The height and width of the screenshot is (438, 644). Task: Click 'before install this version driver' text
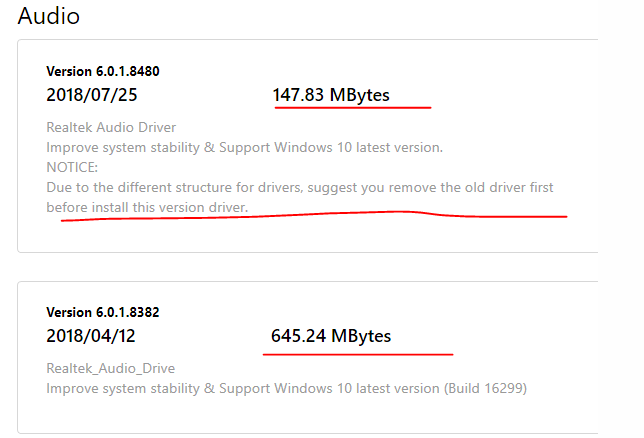[147, 207]
